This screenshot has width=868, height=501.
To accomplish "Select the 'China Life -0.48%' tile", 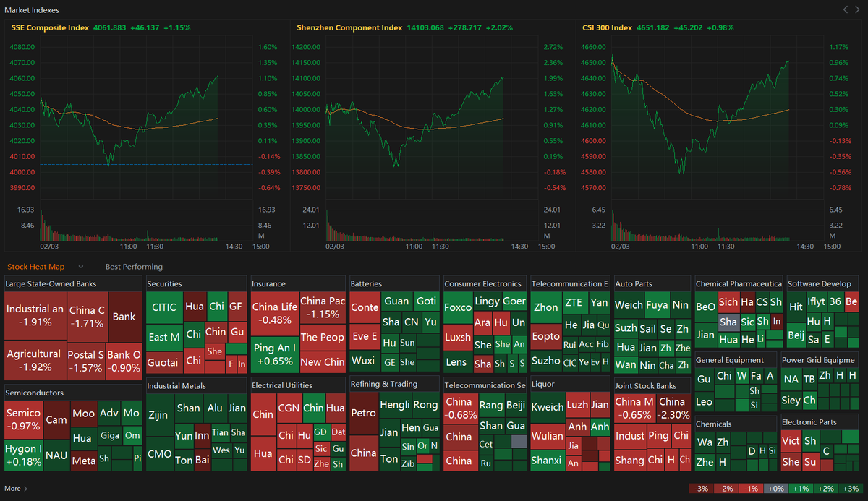I will (274, 313).
